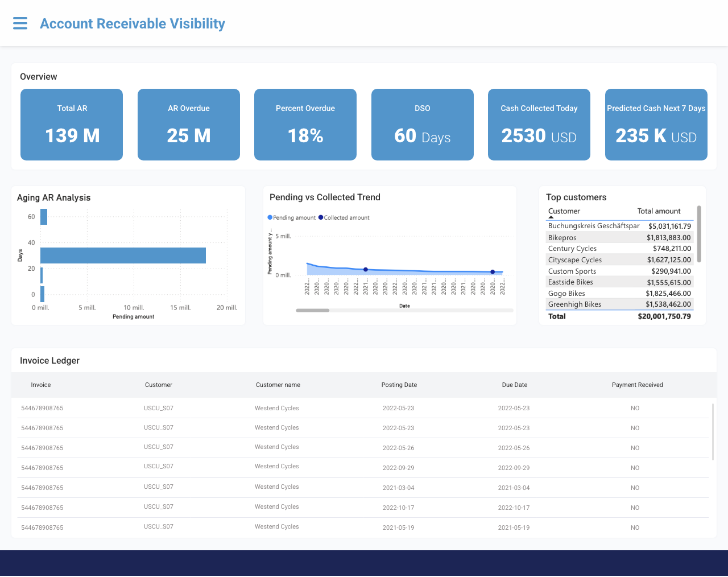Click the Collected amount legend marker
The image size is (728, 577).
(x=321, y=218)
